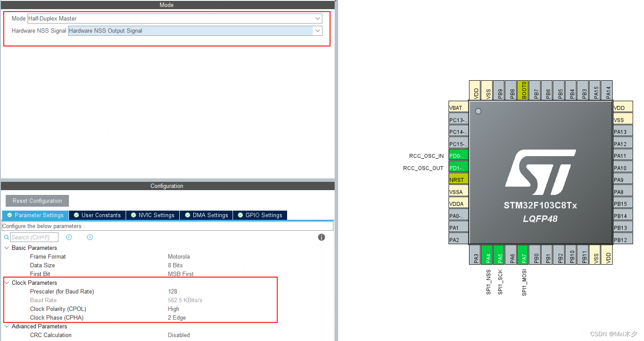
Task: Open the Mode dropdown showing Half-Duplex Master
Action: point(175,18)
